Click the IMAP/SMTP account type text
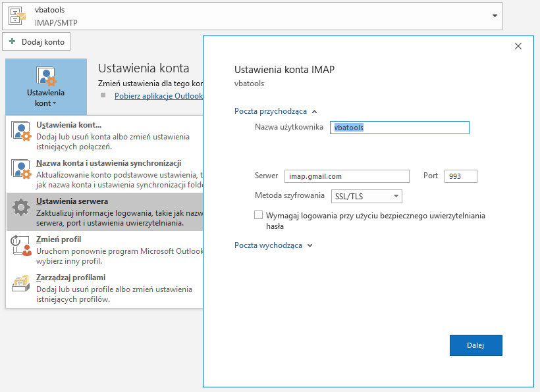This screenshot has width=540, height=392. pos(56,23)
